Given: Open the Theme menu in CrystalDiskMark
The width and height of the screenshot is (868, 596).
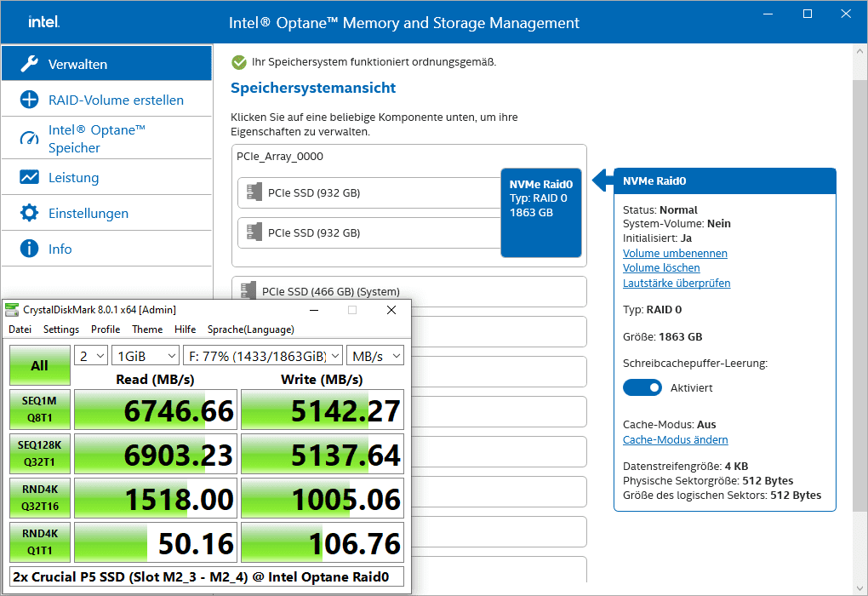Looking at the screenshot, I should point(147,329).
